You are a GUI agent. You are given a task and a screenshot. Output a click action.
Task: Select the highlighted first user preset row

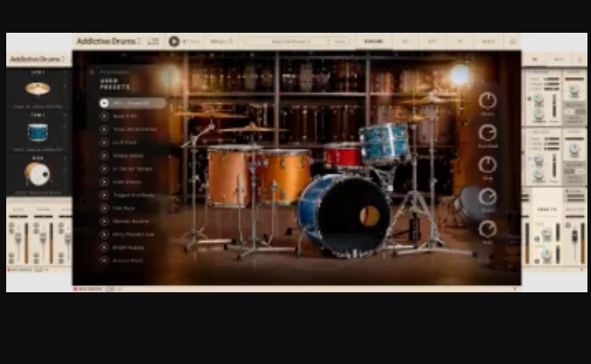[133, 103]
